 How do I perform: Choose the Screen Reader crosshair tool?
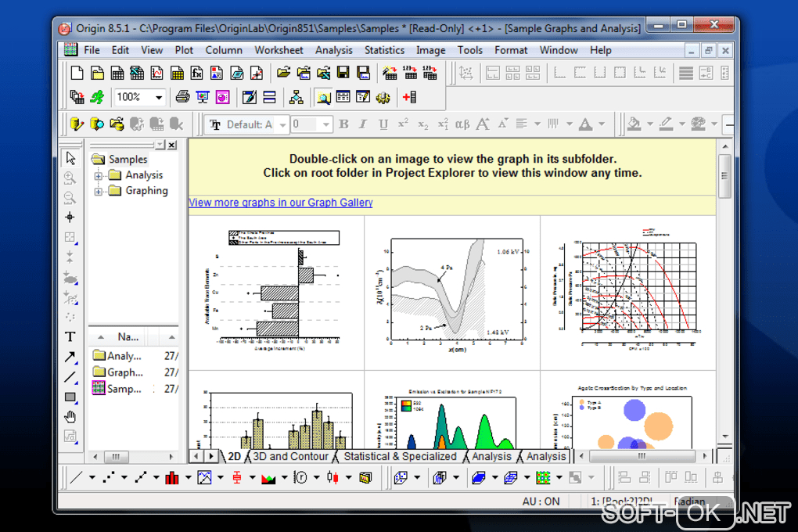click(70, 217)
